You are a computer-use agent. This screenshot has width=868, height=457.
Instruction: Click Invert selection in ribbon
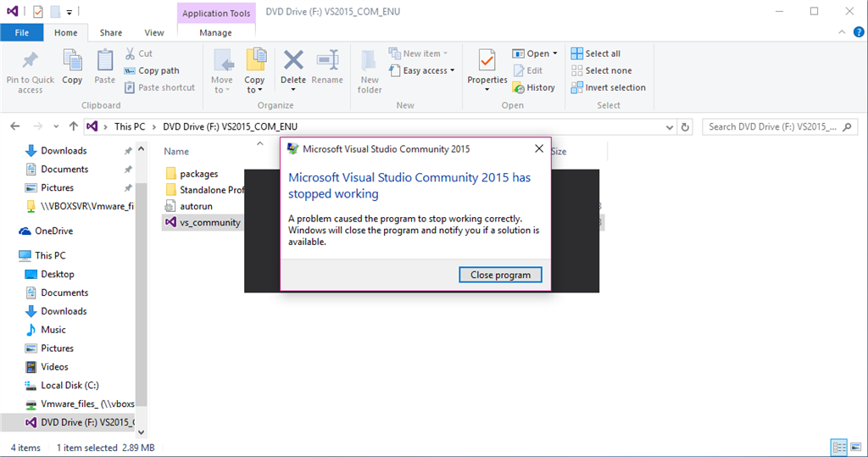point(608,87)
